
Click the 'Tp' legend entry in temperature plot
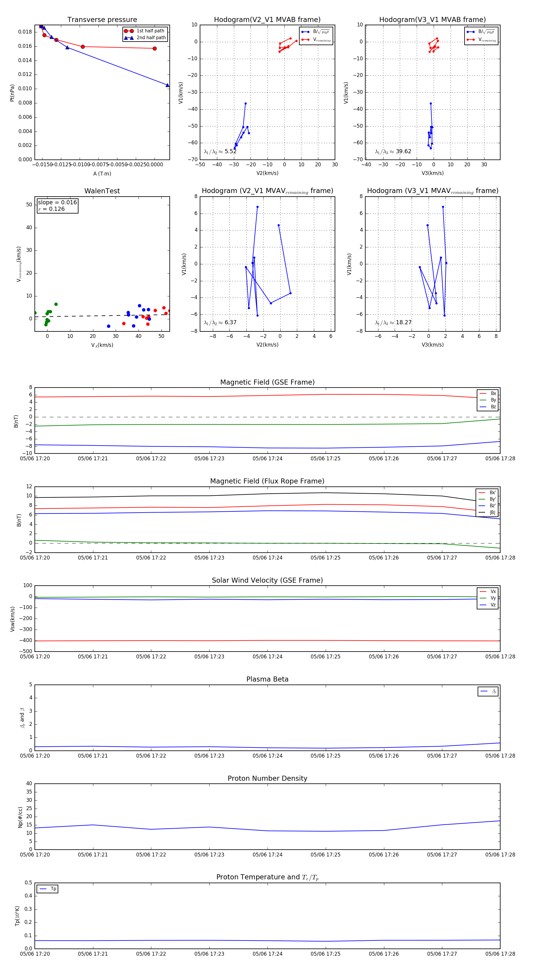coord(48,889)
